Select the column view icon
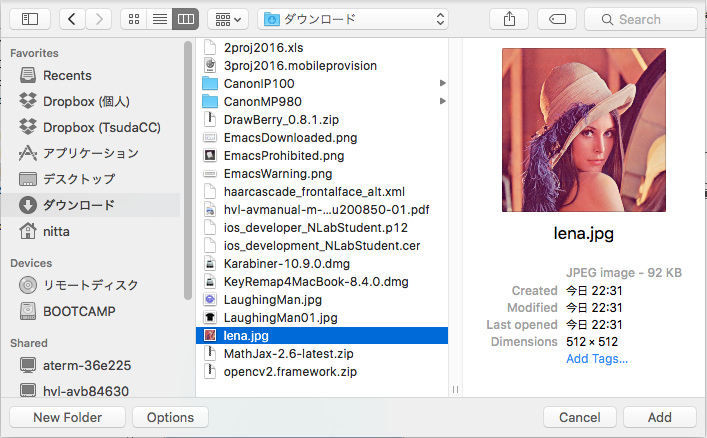The width and height of the screenshot is (707, 438). (x=184, y=18)
